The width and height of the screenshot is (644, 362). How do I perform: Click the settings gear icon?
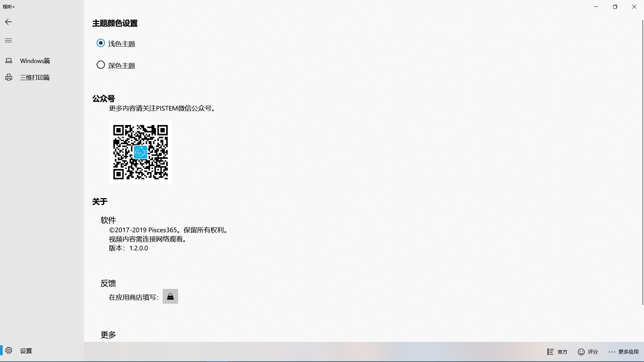9,351
